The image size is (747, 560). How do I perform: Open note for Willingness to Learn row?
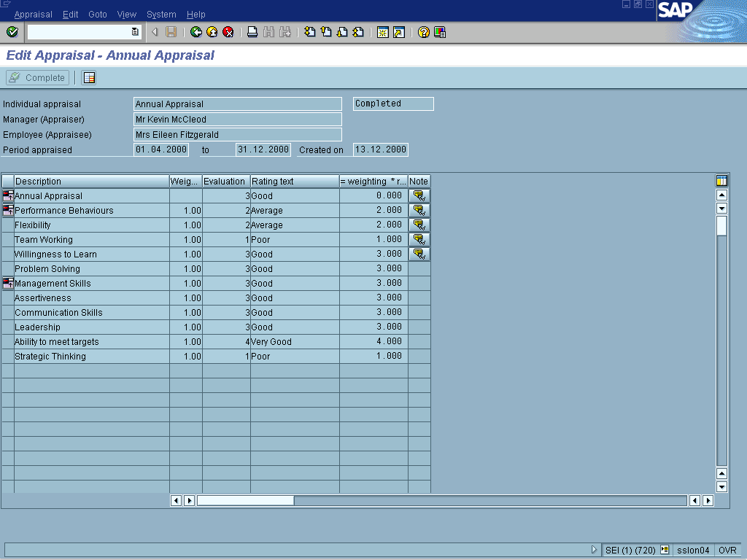(x=419, y=254)
